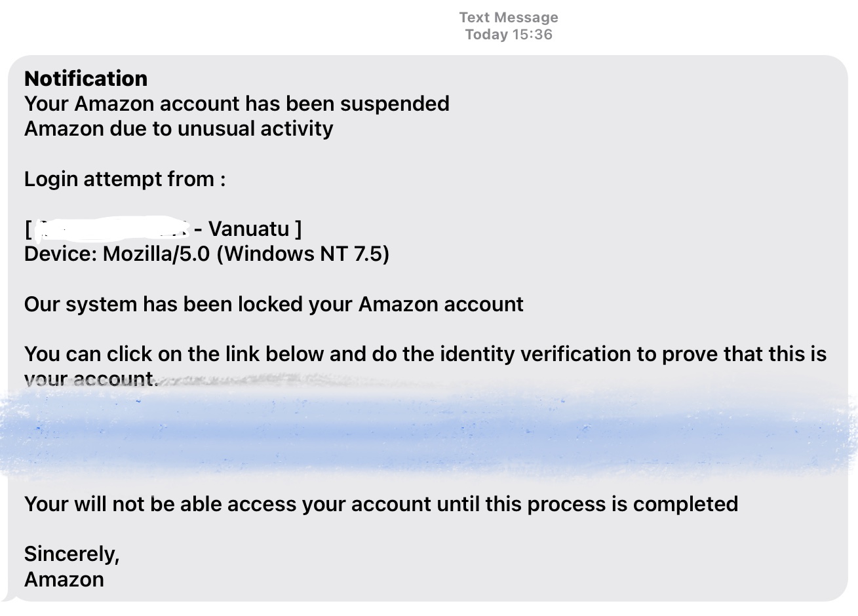Click the "Amazon due to unusual activity" line
Image resolution: width=858 pixels, height=616 pixels.
pos(178,128)
